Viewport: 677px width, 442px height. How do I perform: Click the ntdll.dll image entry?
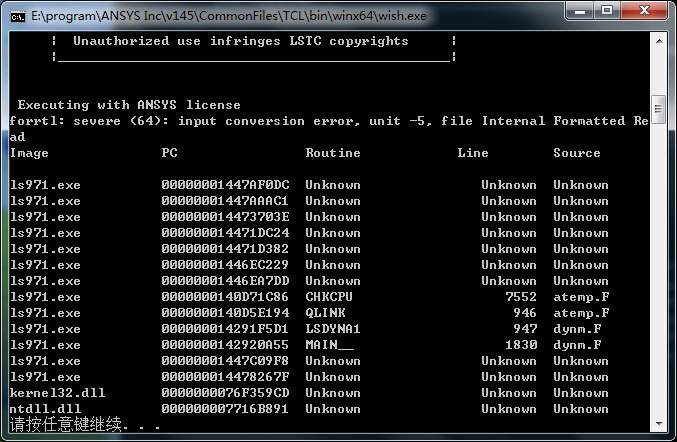tap(41, 409)
